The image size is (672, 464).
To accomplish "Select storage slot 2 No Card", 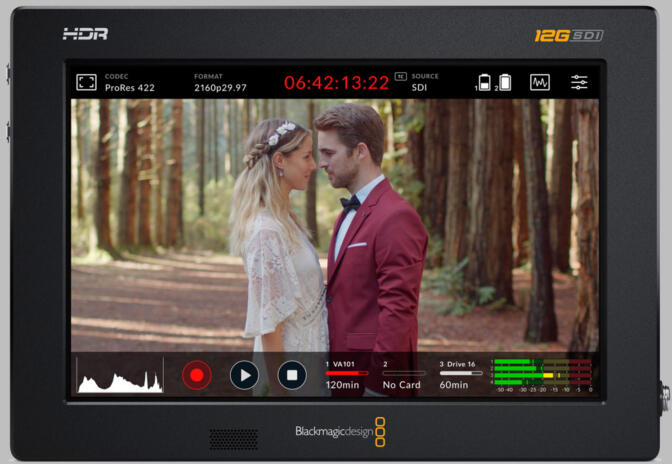I will click(x=402, y=375).
